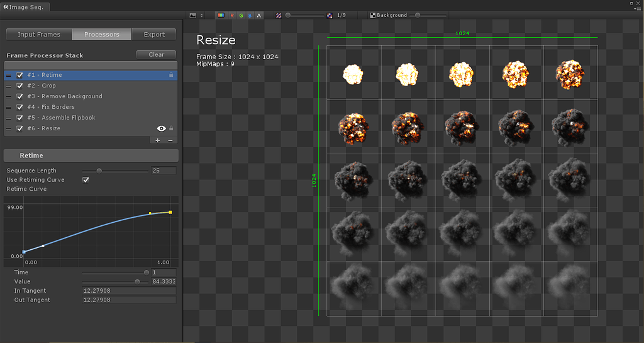
Task: Click the Sequence Length slider
Action: click(x=115, y=171)
